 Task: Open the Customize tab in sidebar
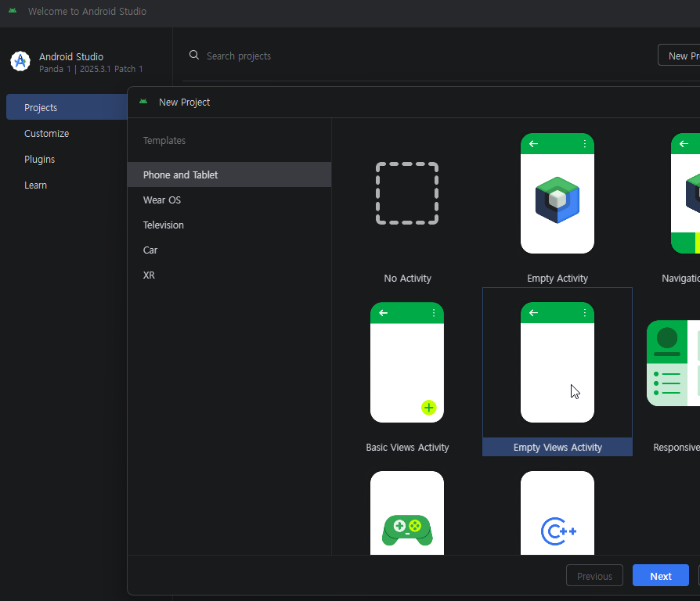pyautogui.click(x=47, y=133)
